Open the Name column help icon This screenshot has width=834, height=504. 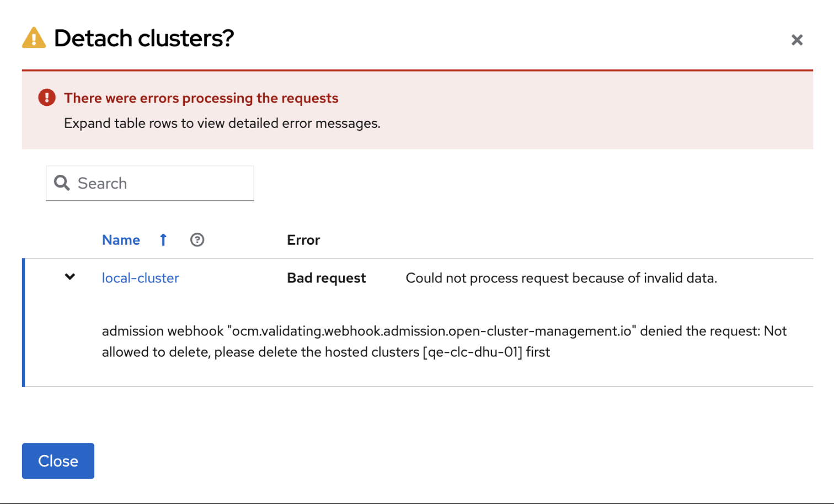pyautogui.click(x=197, y=240)
